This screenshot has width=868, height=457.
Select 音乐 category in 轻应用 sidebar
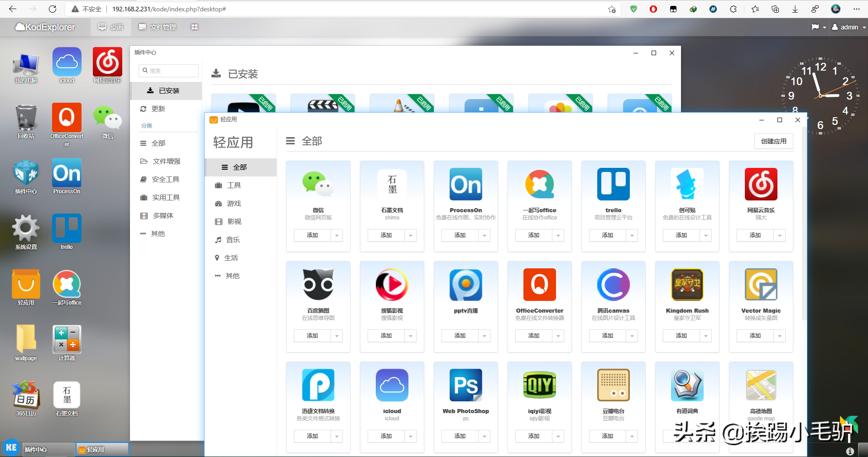(240, 240)
